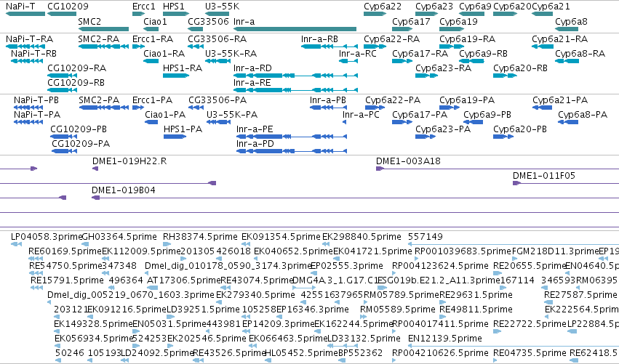Select the SMC2 gene bar
This screenshot has width=619, height=364.
pyautogui.click(x=103, y=29)
